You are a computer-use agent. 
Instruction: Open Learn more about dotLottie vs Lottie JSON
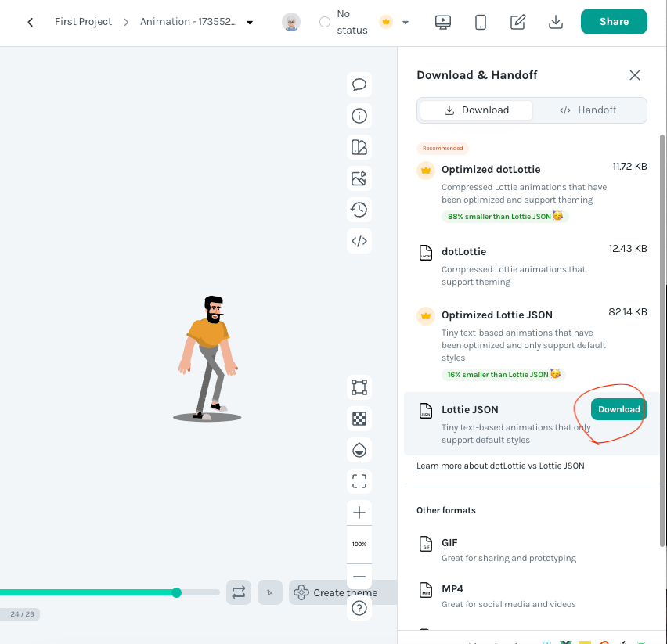500,466
